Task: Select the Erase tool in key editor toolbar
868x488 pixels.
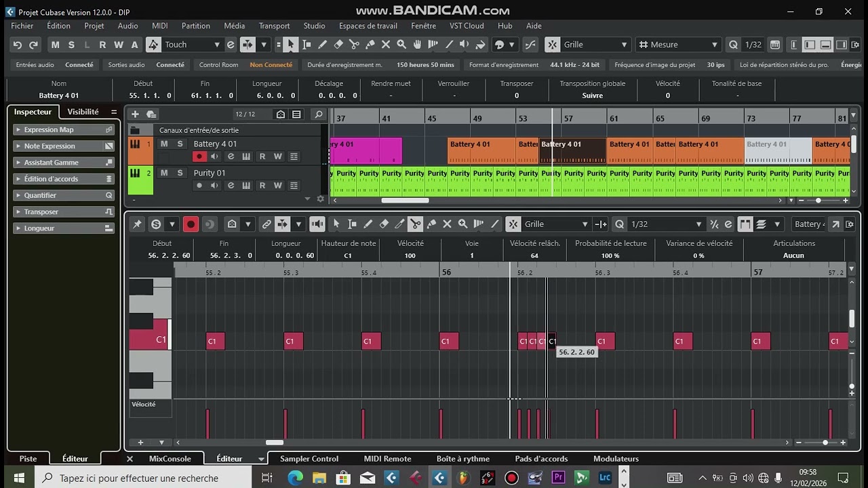Action: pos(384,224)
